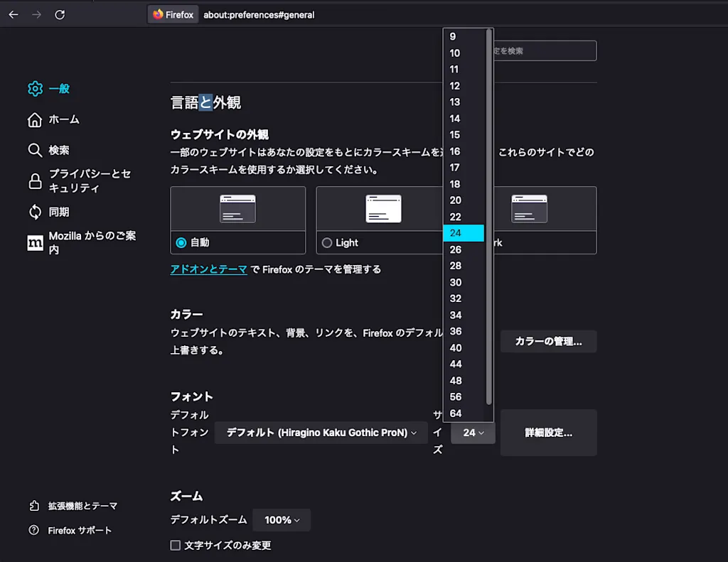
Task: Choose font size 16 from the list
Action: pos(464,151)
